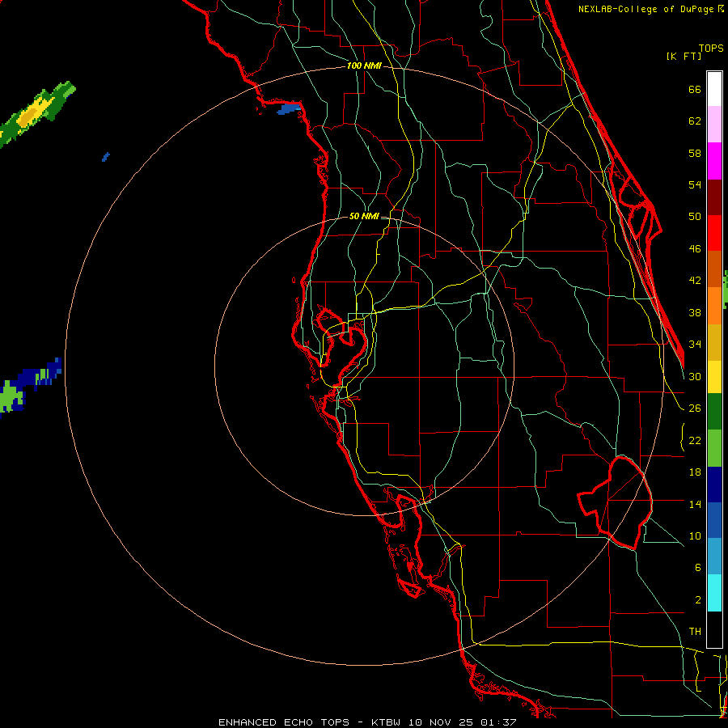Click the TOPS legend title
This screenshot has height=728, width=728.
pos(711,49)
